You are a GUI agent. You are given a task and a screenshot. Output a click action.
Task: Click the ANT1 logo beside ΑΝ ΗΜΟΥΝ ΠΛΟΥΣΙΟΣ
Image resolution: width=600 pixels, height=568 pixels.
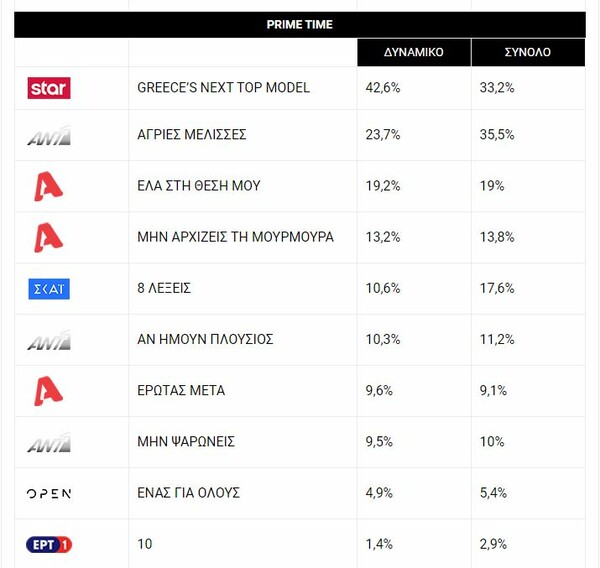tap(49, 340)
